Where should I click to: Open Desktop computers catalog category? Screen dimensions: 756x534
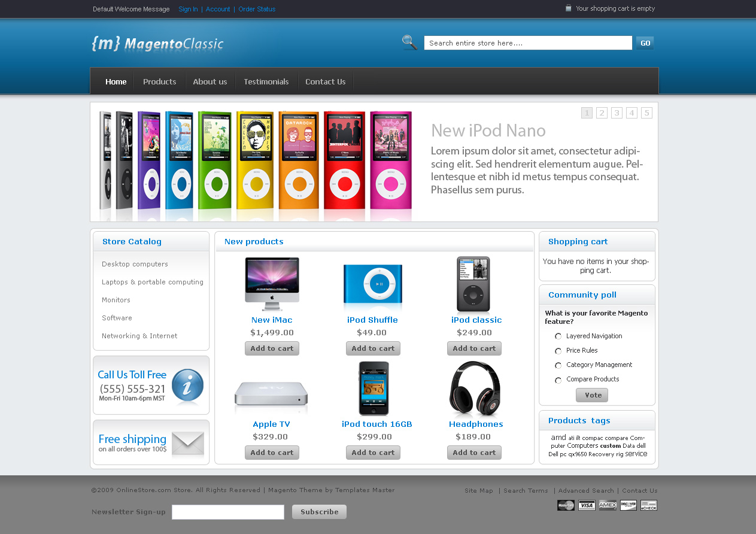[135, 264]
